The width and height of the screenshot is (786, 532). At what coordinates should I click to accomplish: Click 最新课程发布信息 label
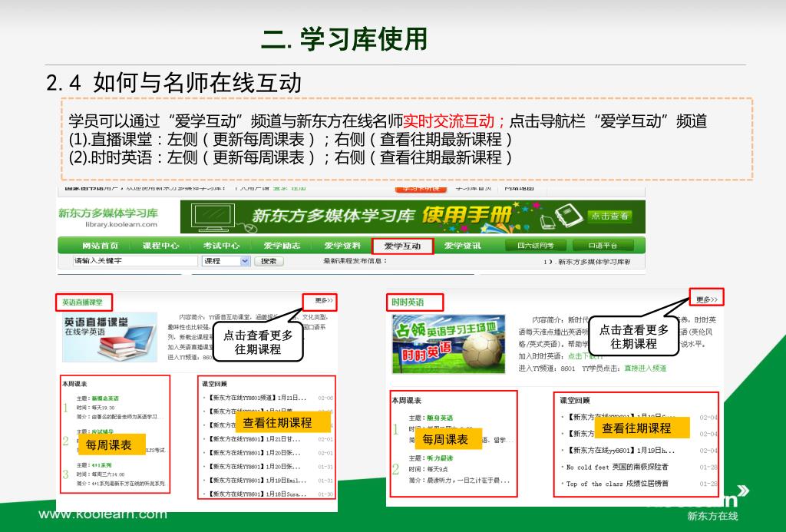click(355, 261)
